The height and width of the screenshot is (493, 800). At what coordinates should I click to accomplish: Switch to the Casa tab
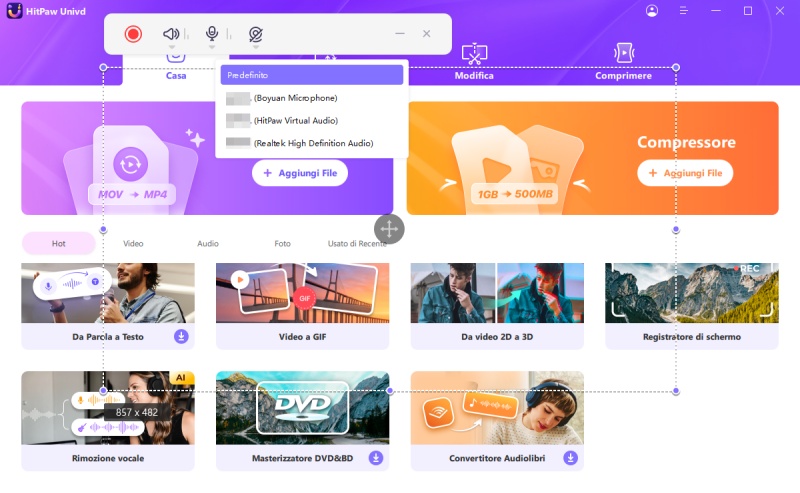point(176,76)
